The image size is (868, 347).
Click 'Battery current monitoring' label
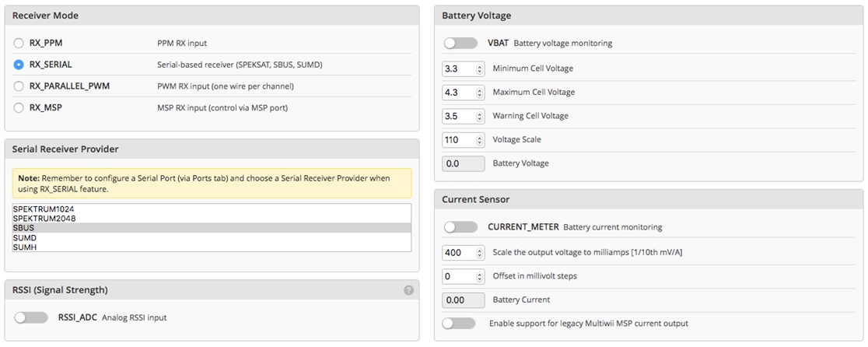[613, 227]
